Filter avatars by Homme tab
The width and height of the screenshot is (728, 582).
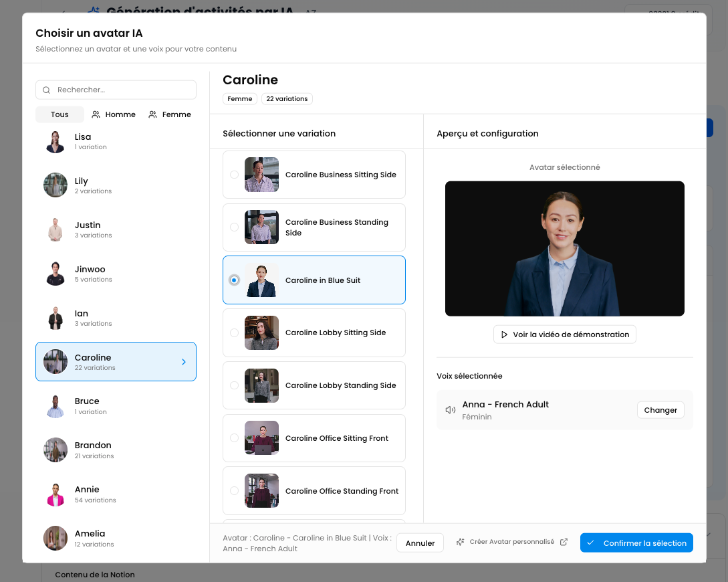(x=114, y=114)
